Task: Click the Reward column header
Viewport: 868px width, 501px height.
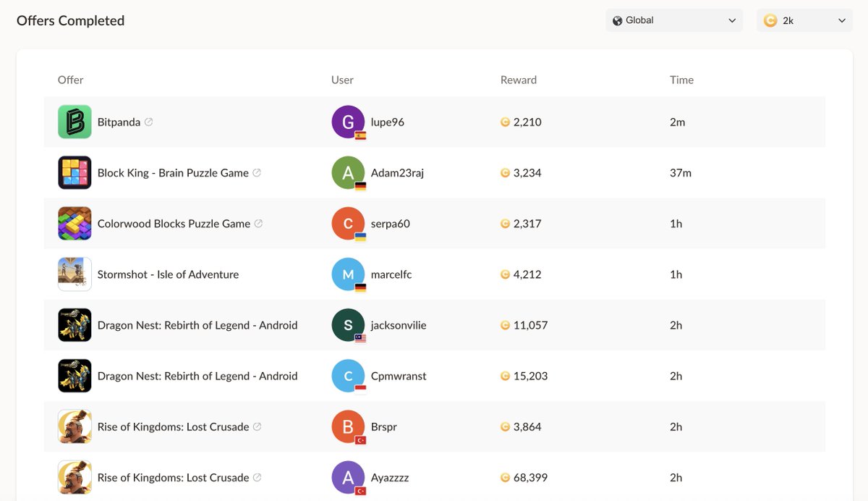Action: [519, 80]
